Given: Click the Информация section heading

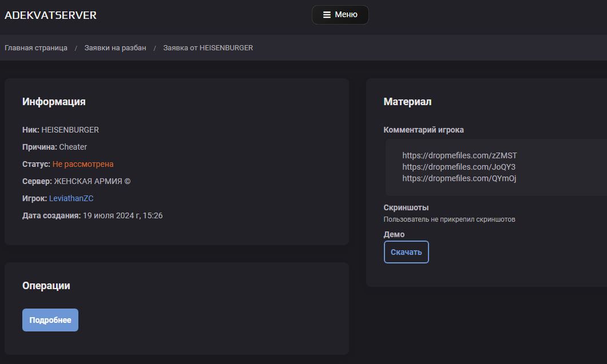Looking at the screenshot, I should tap(54, 102).
